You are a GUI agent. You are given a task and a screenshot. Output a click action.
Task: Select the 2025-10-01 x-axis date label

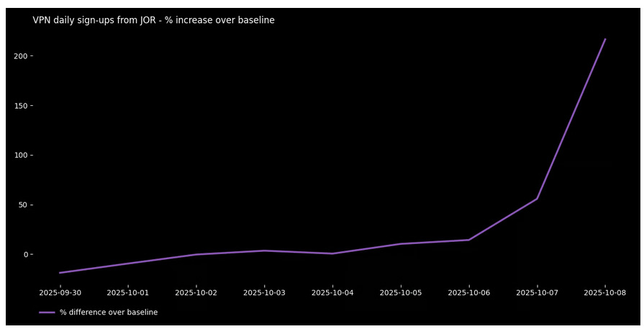128,293
